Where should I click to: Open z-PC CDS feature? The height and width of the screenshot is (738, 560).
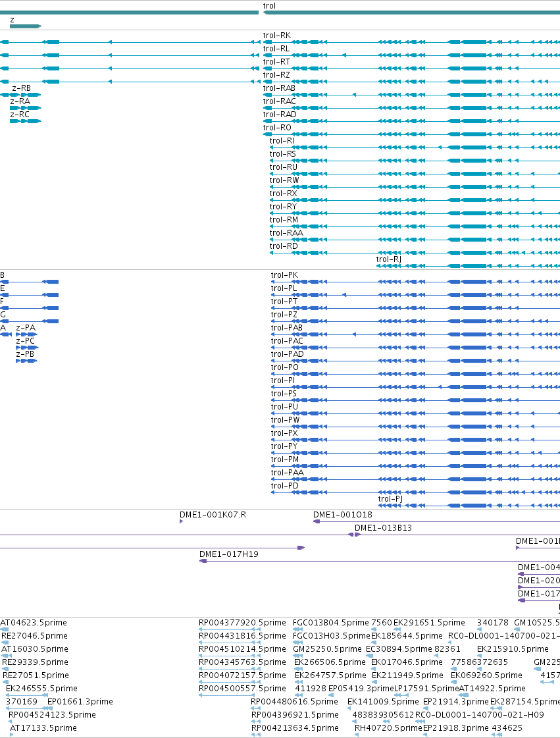[26, 341]
